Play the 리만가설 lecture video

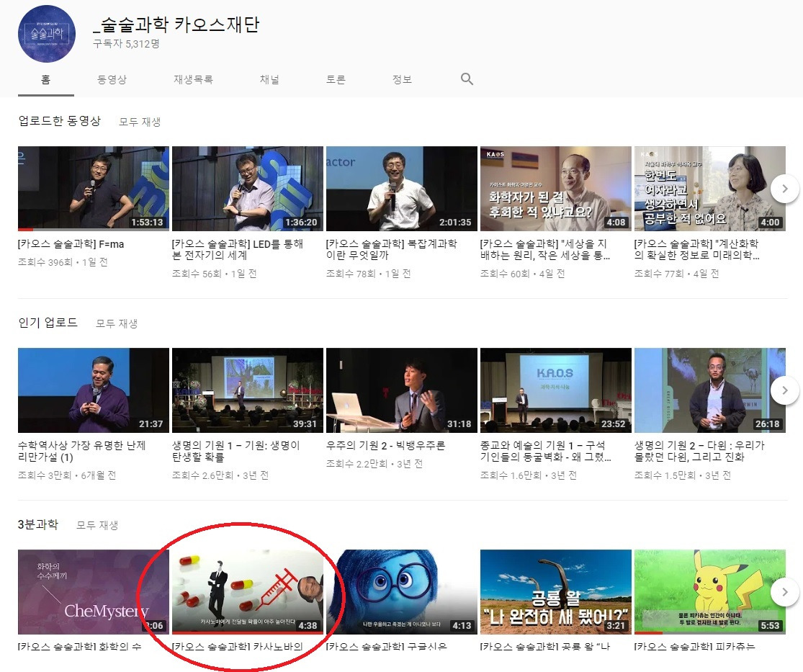pos(93,390)
